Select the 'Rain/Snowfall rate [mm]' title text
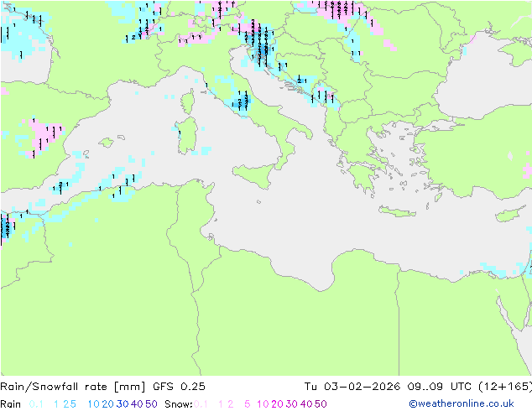Viewport: 532px width, 411px height. pos(73,387)
